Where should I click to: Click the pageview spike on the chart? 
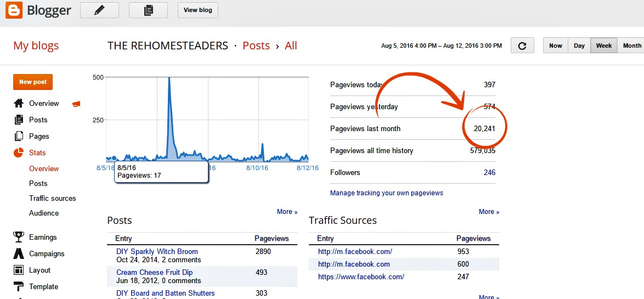(168, 82)
